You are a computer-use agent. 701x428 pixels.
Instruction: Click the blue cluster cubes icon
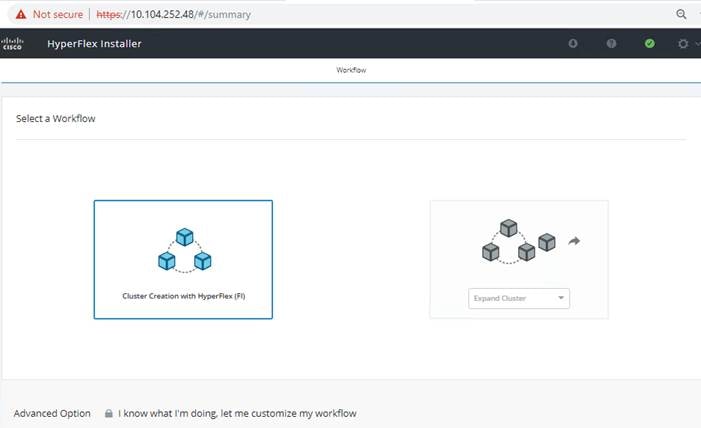point(184,250)
